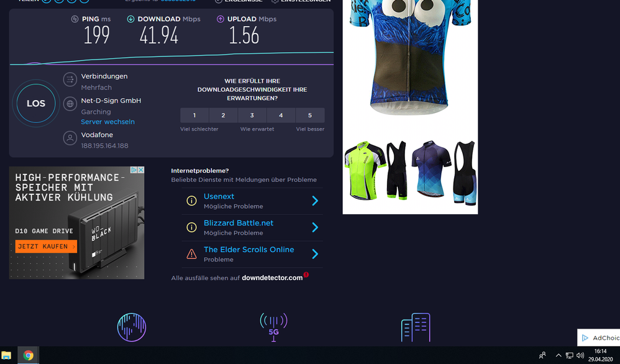Screen dimensions: 620x364
Task: Click the Garching server location text
Action: (96, 112)
